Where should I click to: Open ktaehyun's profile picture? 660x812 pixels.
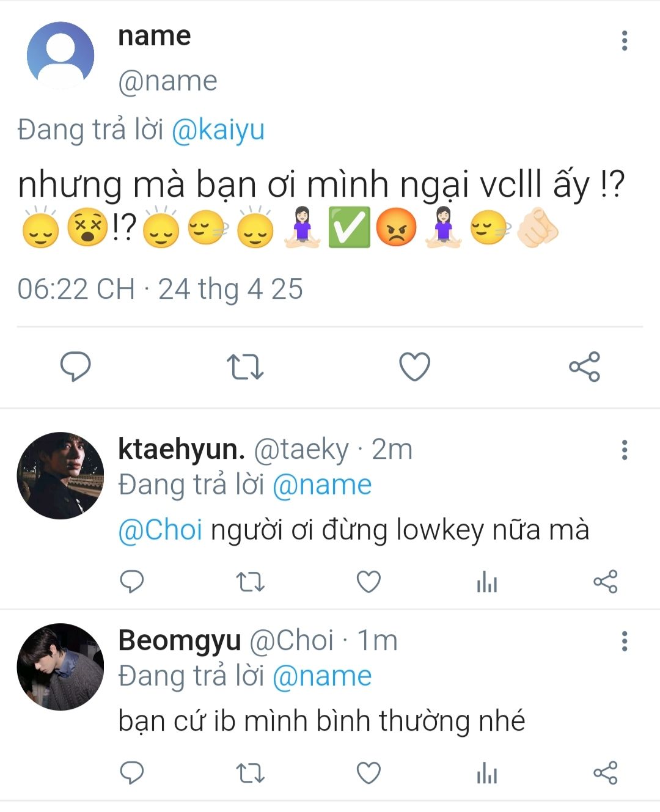click(60, 475)
